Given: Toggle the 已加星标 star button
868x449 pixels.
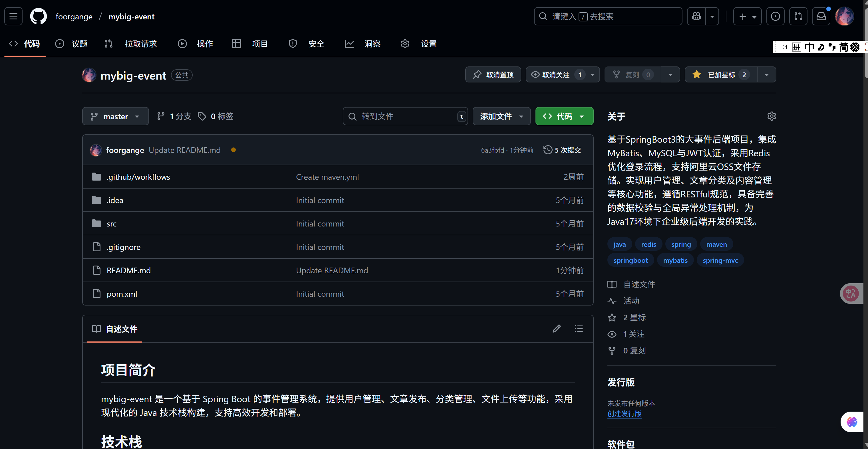Looking at the screenshot, I should click(721, 74).
